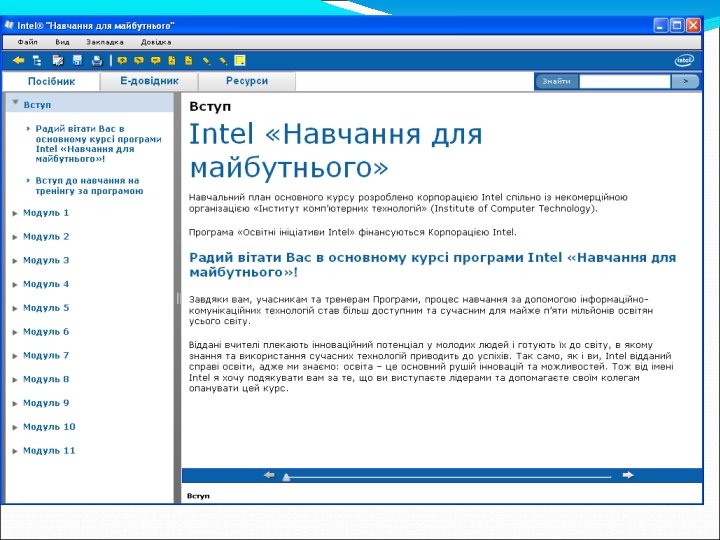The width and height of the screenshot is (720, 540).
Task: Click the app icon in title bar
Action: click(9, 25)
